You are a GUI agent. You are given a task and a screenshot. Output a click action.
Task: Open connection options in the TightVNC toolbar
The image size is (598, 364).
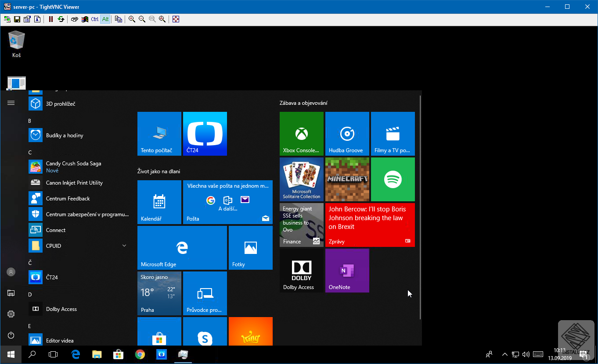point(27,19)
